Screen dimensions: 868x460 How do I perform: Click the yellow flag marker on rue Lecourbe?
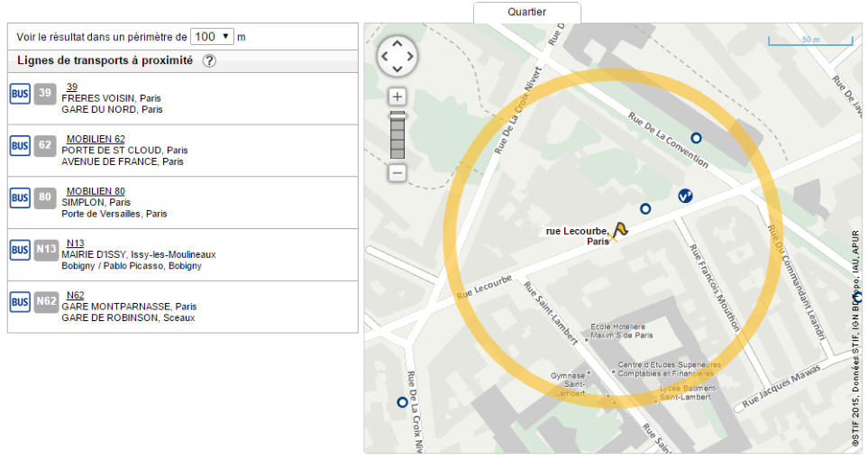coord(620,230)
